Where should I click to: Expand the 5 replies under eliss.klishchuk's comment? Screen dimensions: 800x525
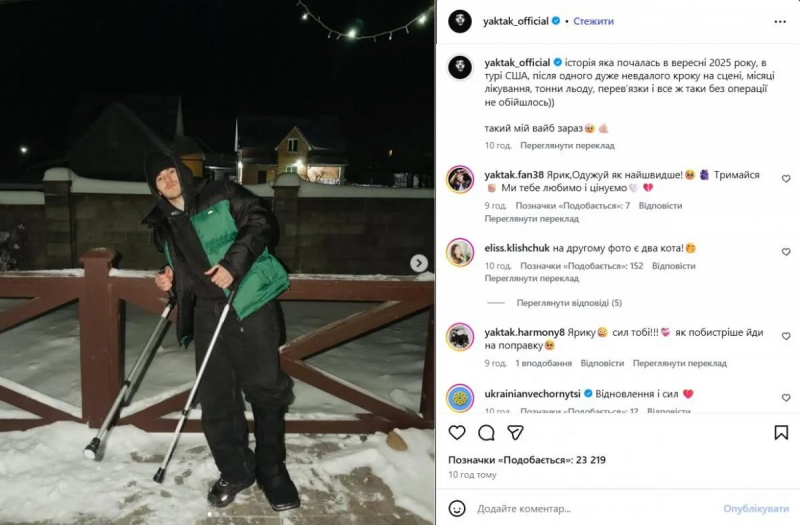pos(569,303)
